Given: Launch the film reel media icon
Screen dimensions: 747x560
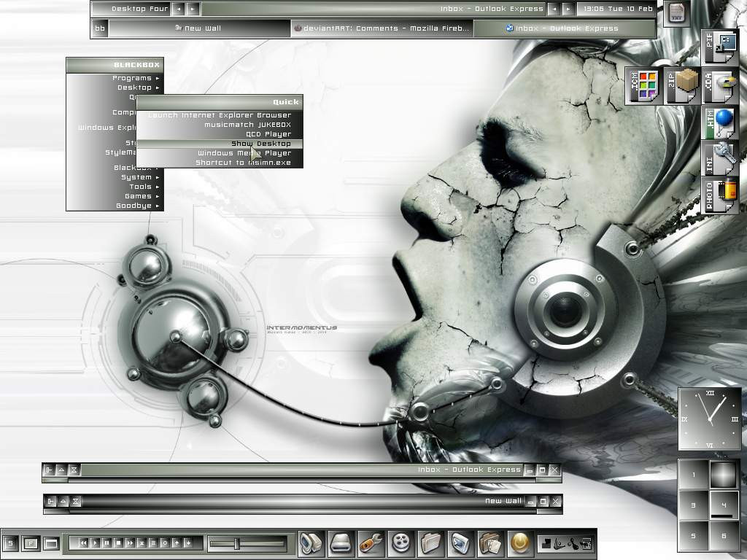Looking at the screenshot, I should pos(400,542).
